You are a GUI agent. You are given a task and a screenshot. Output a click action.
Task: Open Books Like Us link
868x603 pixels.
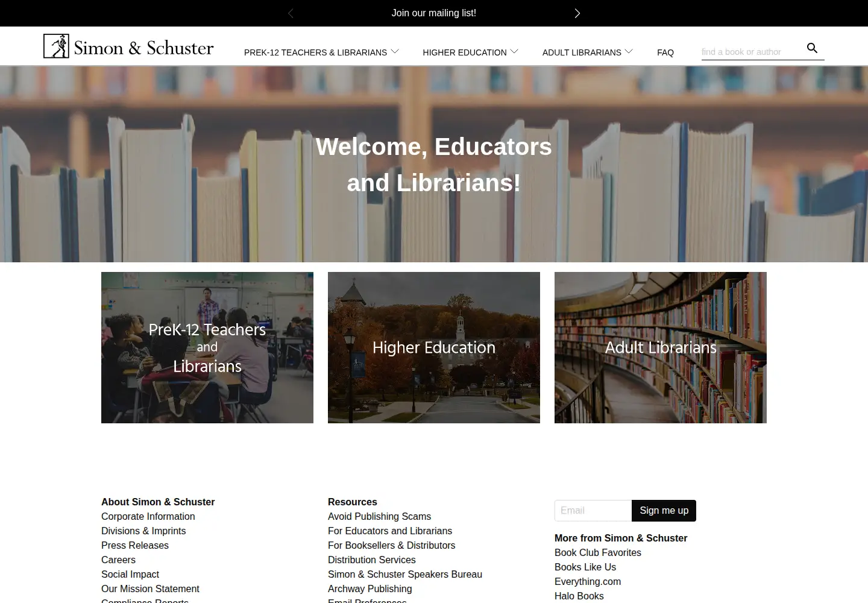[x=585, y=567]
